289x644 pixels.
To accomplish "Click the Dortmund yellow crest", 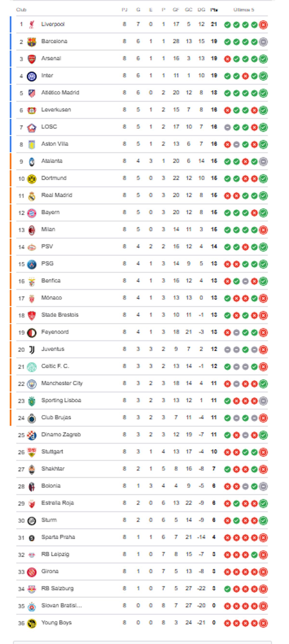I will (32, 178).
